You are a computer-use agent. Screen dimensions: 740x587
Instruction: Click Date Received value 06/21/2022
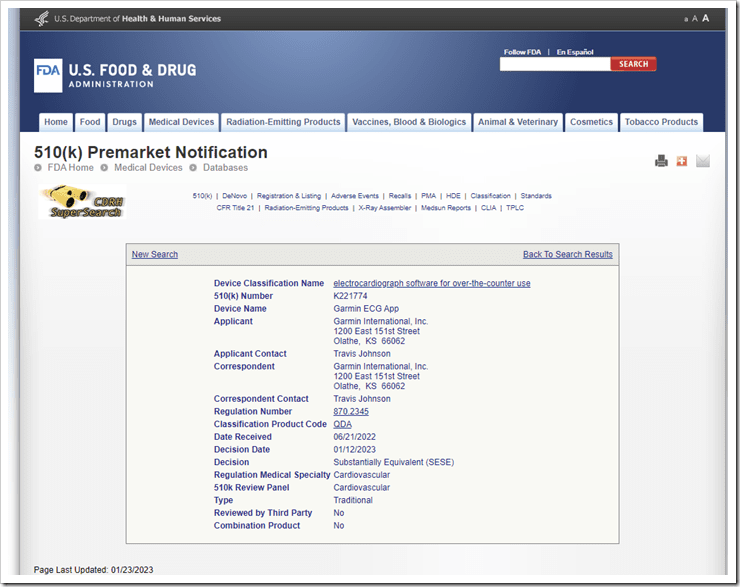coord(354,437)
